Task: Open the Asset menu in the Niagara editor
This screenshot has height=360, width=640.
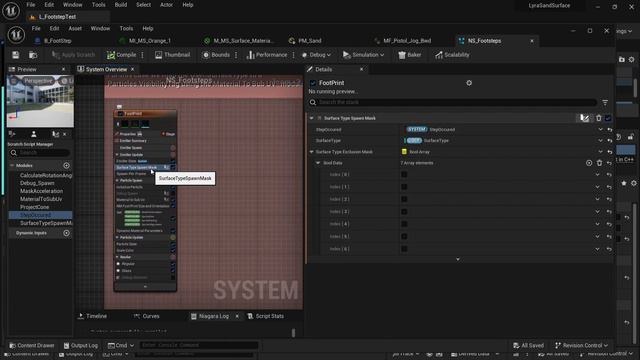Action: [x=75, y=29]
